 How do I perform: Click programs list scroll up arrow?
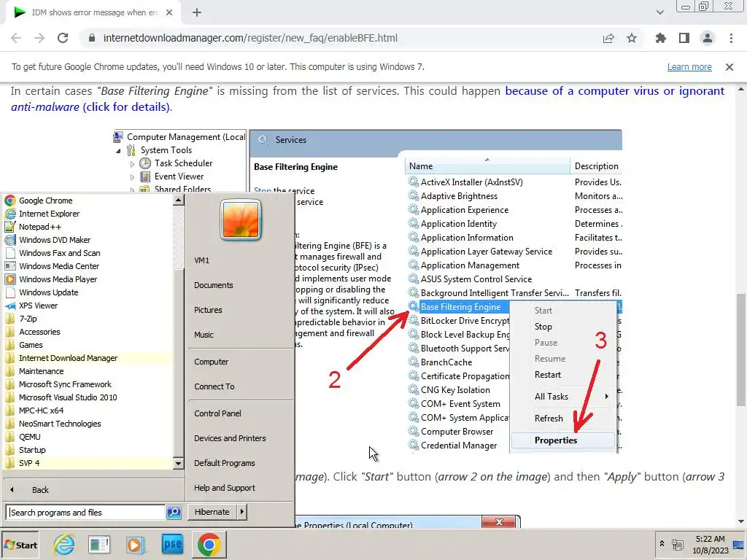(178, 201)
